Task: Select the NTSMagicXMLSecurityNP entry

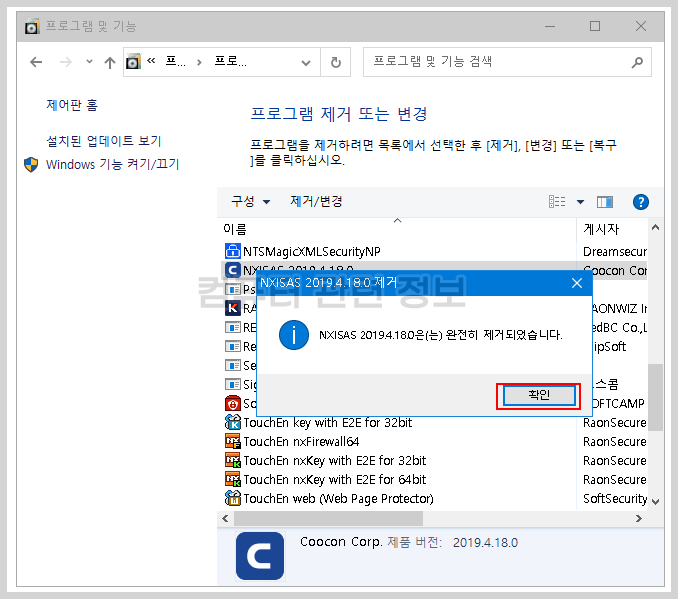Action: point(311,252)
